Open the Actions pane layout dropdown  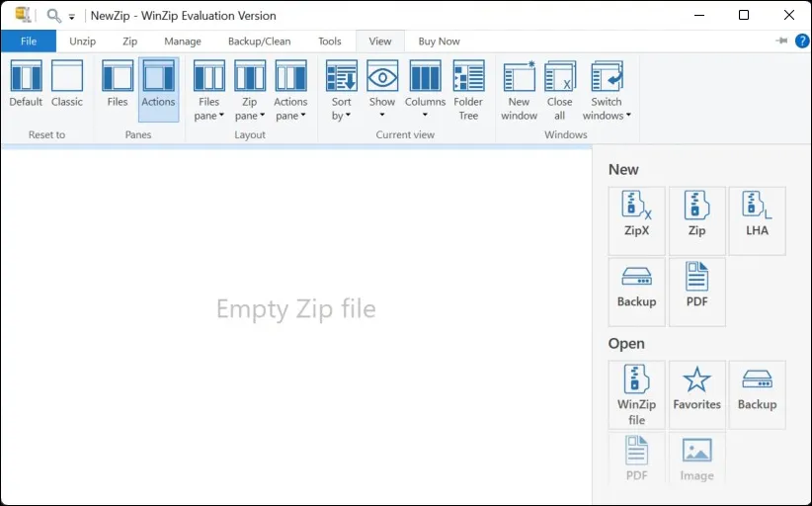coord(290,90)
